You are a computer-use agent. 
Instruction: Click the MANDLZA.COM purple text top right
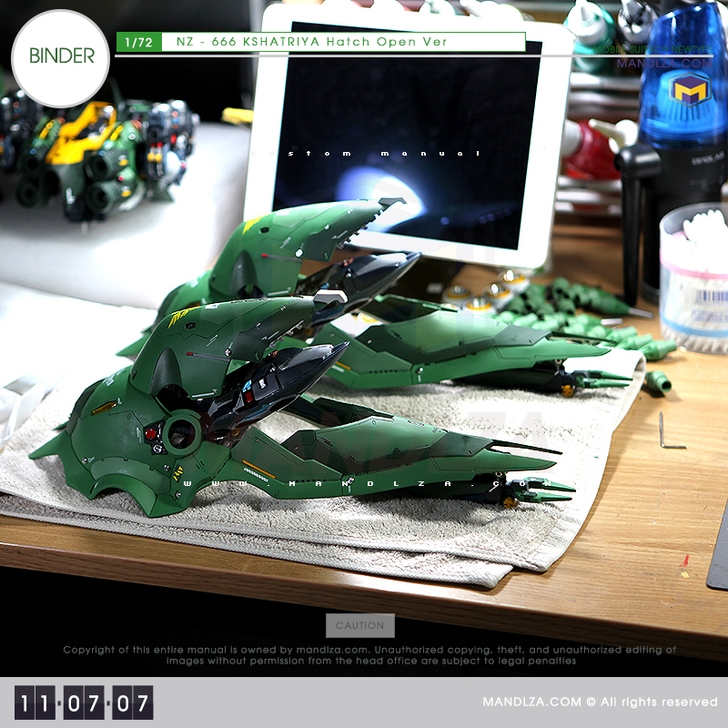(x=664, y=63)
